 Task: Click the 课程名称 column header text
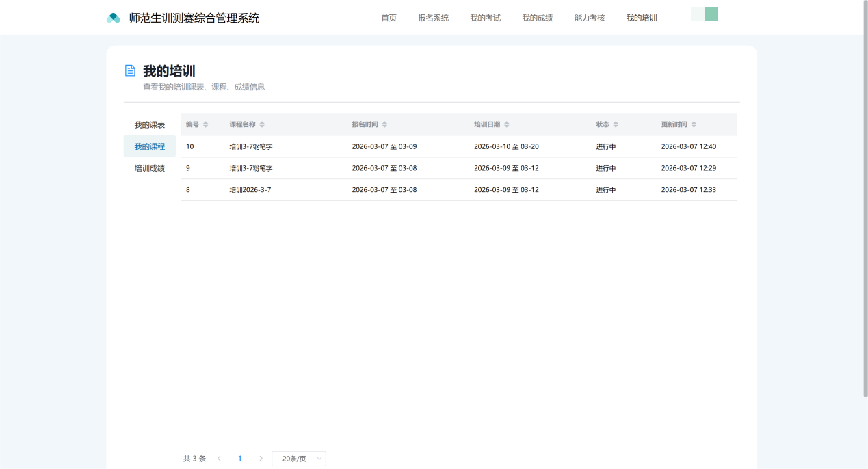point(242,124)
